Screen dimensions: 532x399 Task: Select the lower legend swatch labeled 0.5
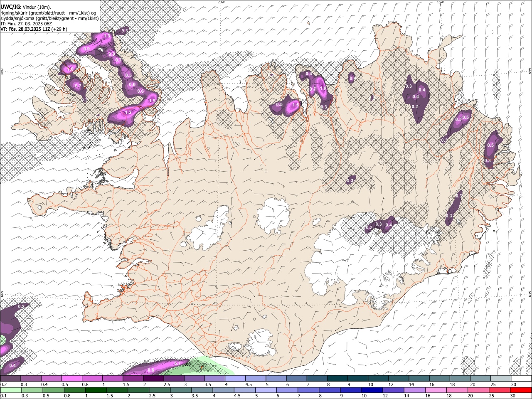click(x=53, y=390)
